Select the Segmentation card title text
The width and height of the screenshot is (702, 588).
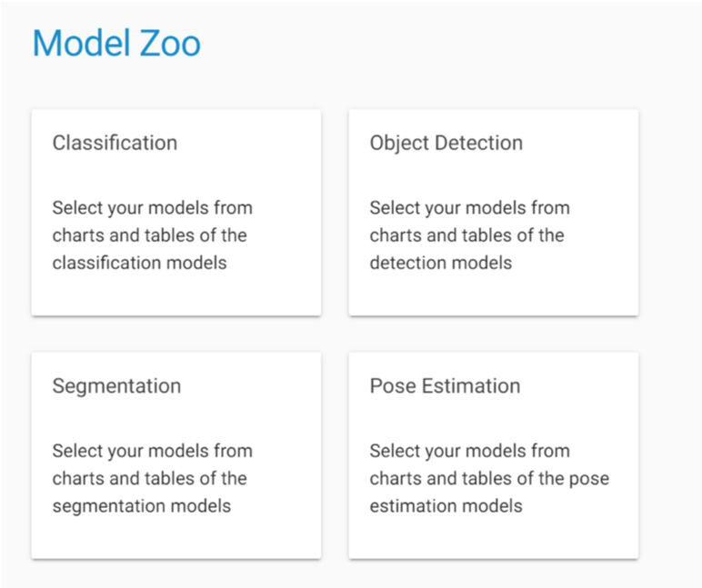[116, 385]
